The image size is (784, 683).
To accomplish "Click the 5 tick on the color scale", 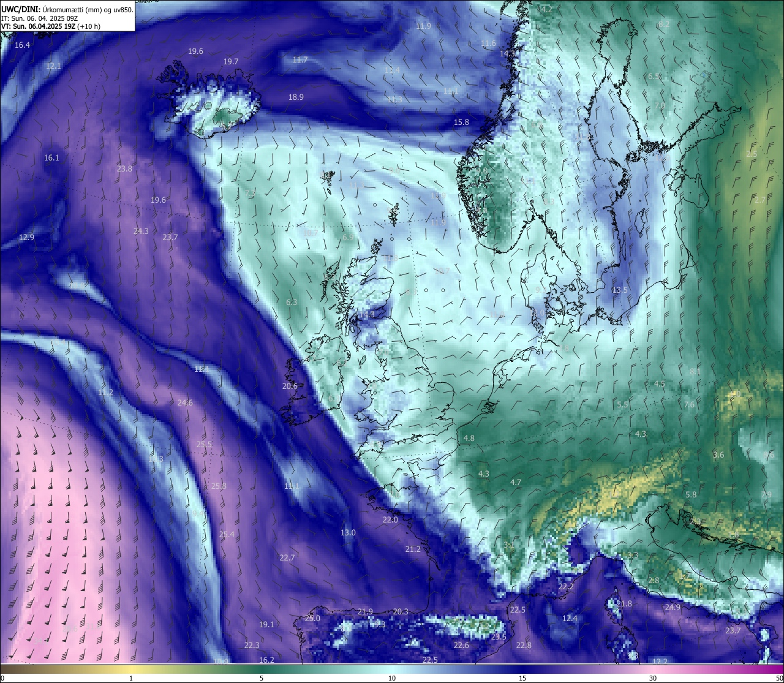I will click(262, 678).
